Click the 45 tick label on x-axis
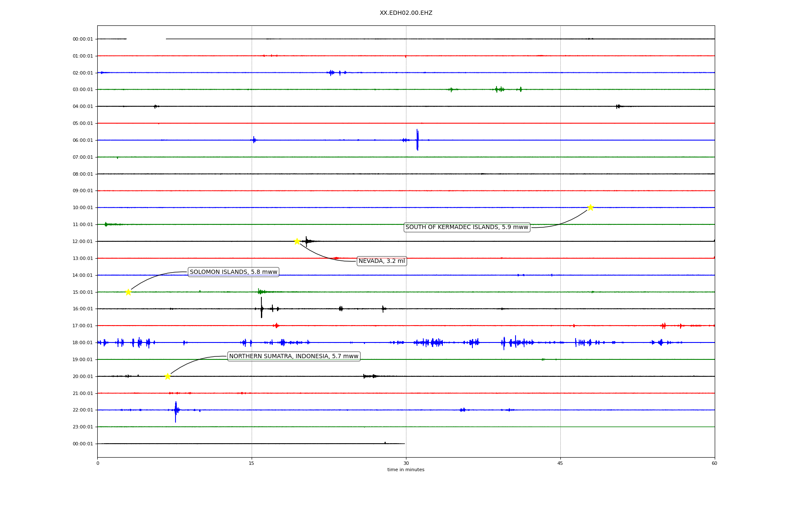This screenshot has height=508, width=812. 560,463
